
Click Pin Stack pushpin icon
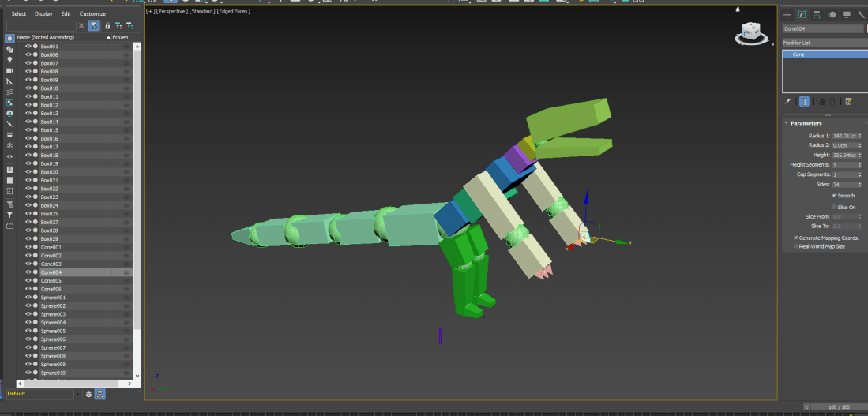tap(788, 102)
